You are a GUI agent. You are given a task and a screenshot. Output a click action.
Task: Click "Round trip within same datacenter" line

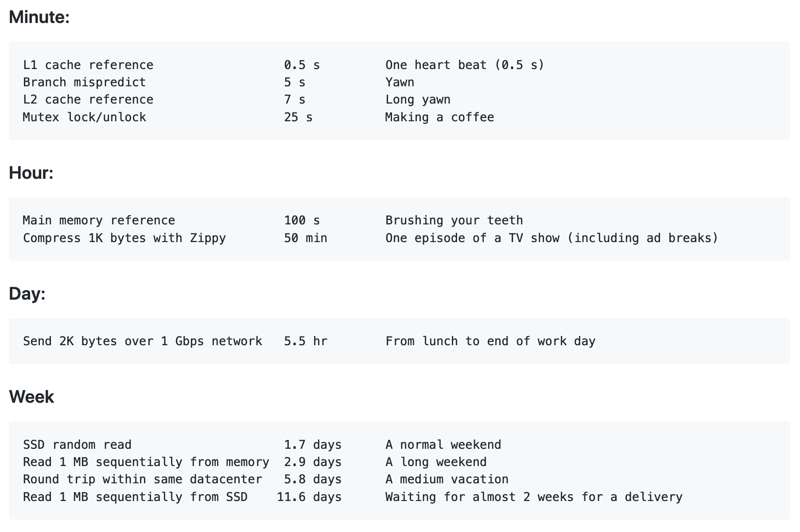(143, 479)
